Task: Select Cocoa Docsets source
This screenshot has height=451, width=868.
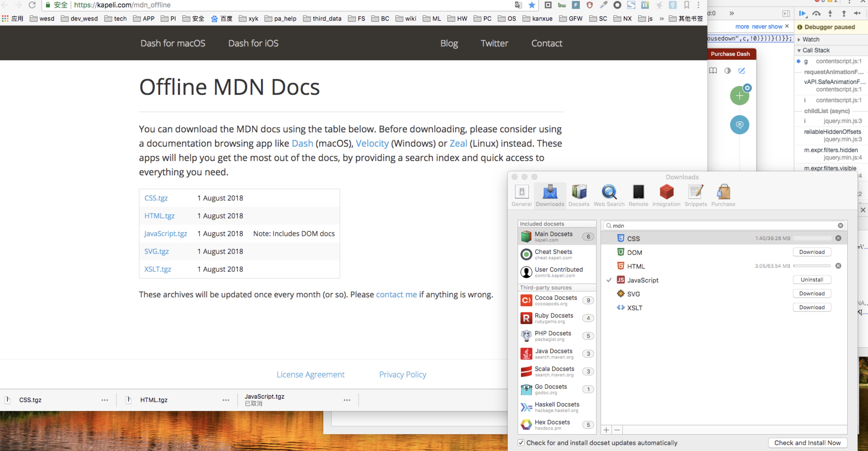Action: coord(557,300)
